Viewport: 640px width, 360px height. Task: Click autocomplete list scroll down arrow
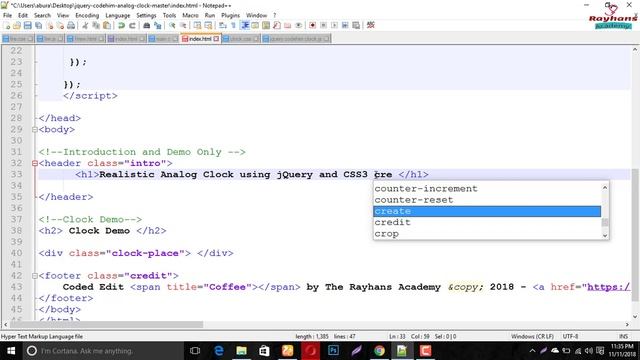(605, 235)
